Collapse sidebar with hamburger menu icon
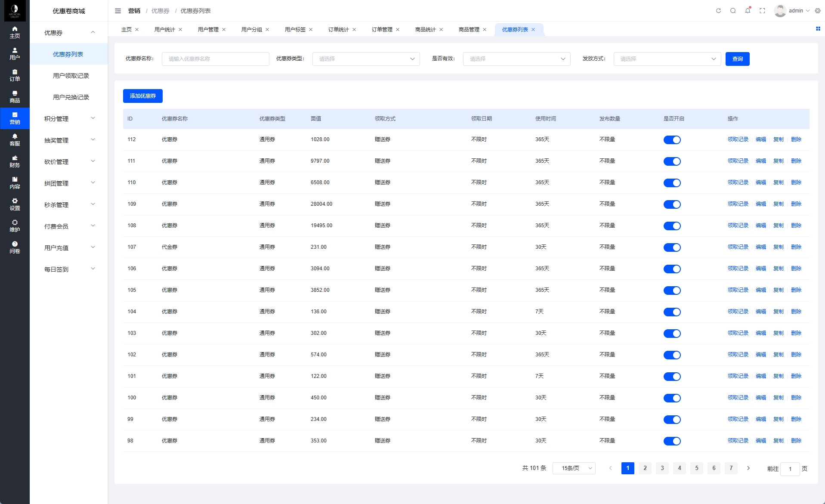The image size is (825, 504). 118,11
